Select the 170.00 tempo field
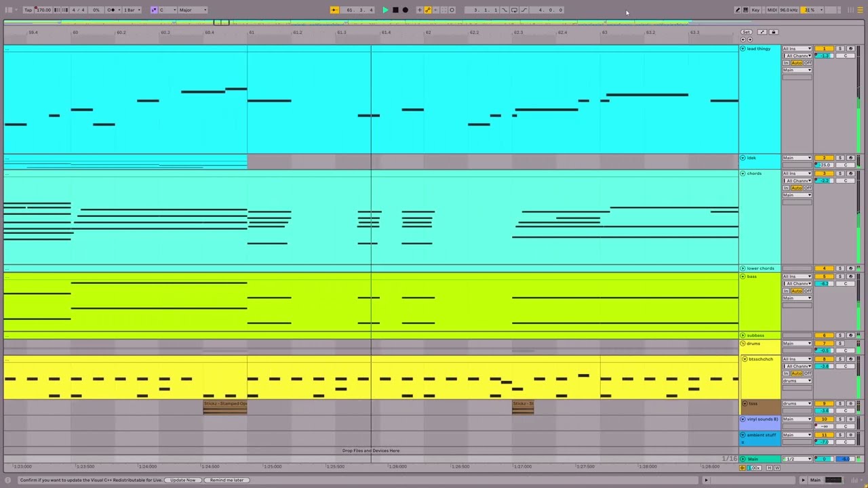This screenshot has height=488, width=868. tap(43, 9)
